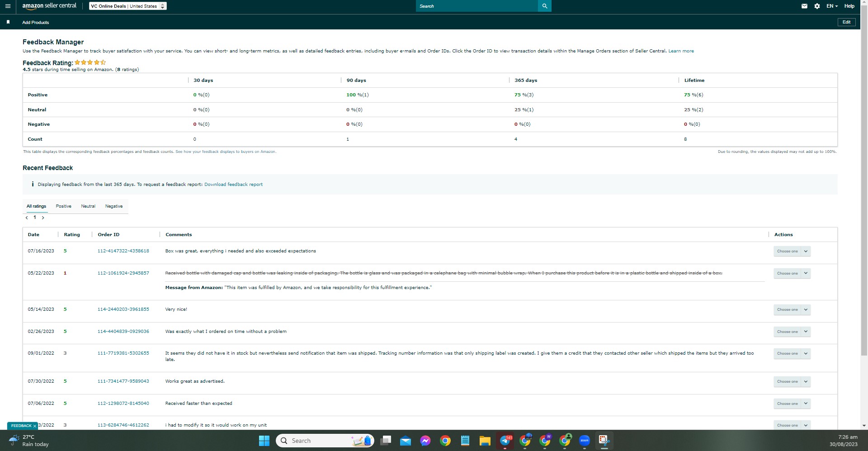
Task: Open the weather widget showing 27°C
Action: point(29,441)
